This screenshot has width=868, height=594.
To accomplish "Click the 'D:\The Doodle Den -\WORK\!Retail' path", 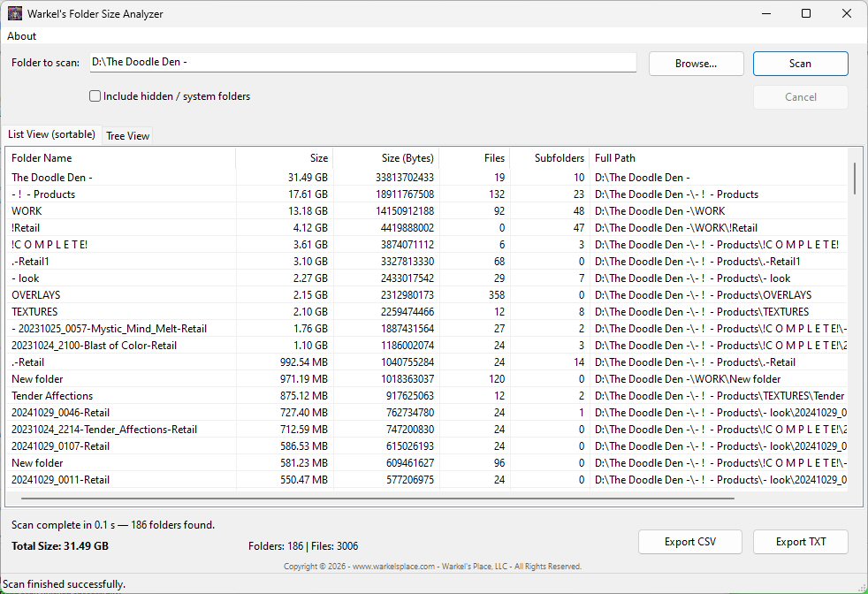I will point(676,228).
